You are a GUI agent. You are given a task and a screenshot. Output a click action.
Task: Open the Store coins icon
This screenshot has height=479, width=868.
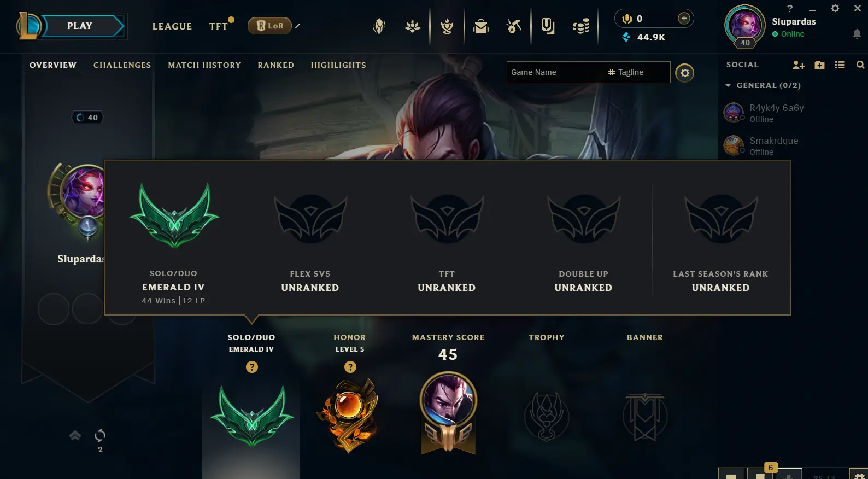pos(581,26)
